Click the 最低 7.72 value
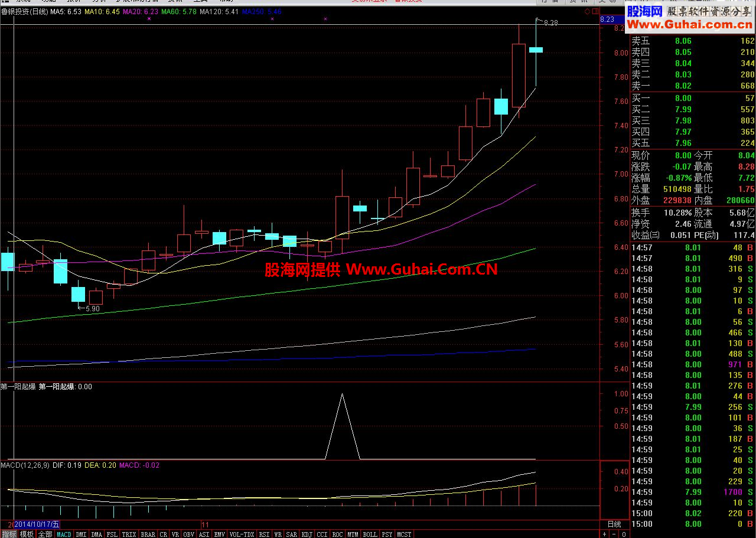Viewport: 756px width, 538px height. (746, 178)
